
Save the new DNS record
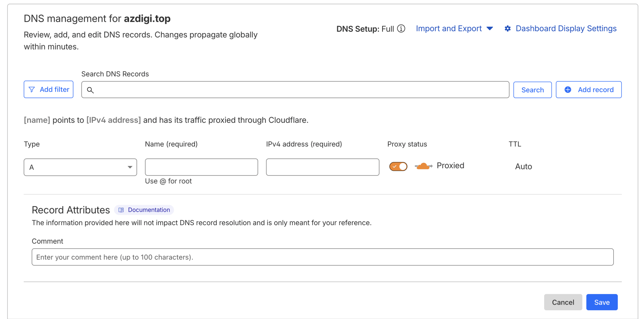pos(602,302)
